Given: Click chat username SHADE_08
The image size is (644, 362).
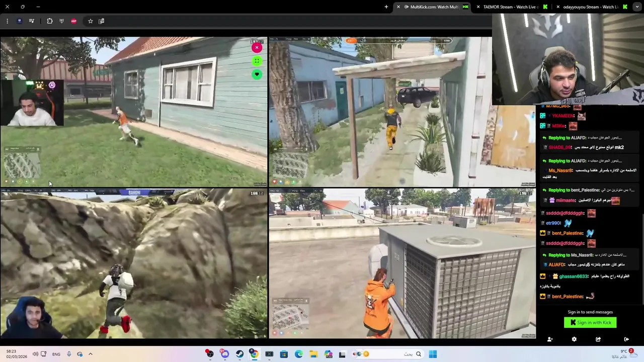Looking at the screenshot, I should click(x=559, y=147).
